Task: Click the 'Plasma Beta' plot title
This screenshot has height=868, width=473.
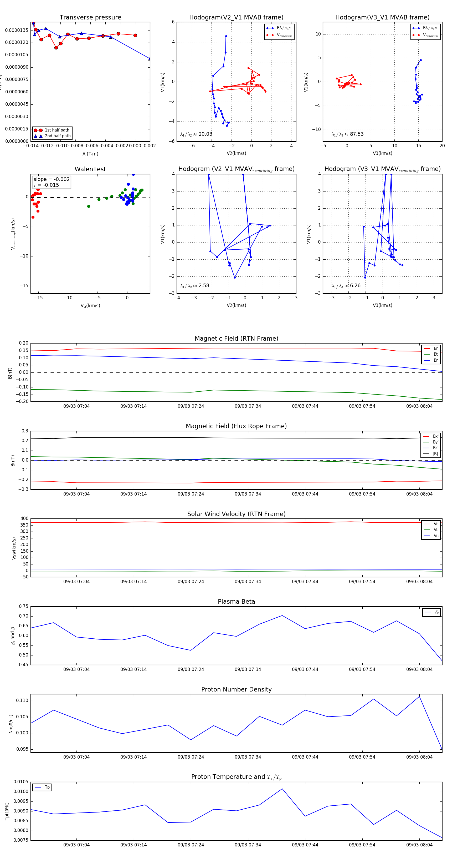Action: tap(236, 602)
